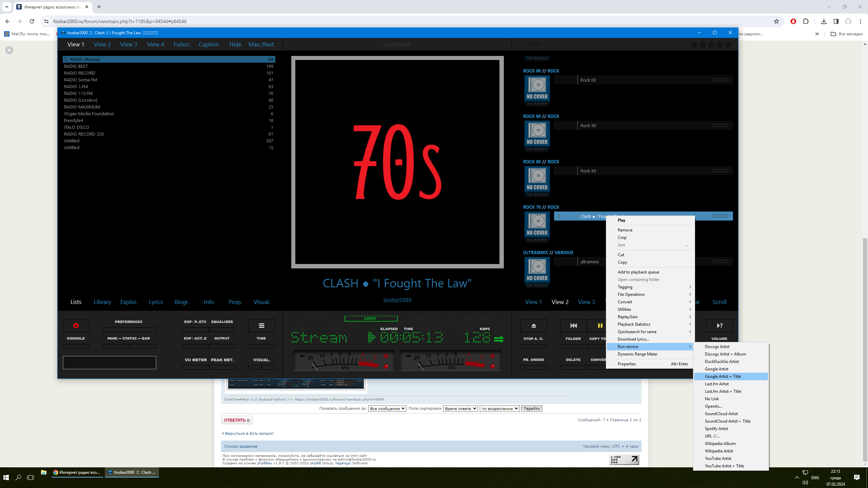Bookmark this page with the star icon

coord(776,21)
